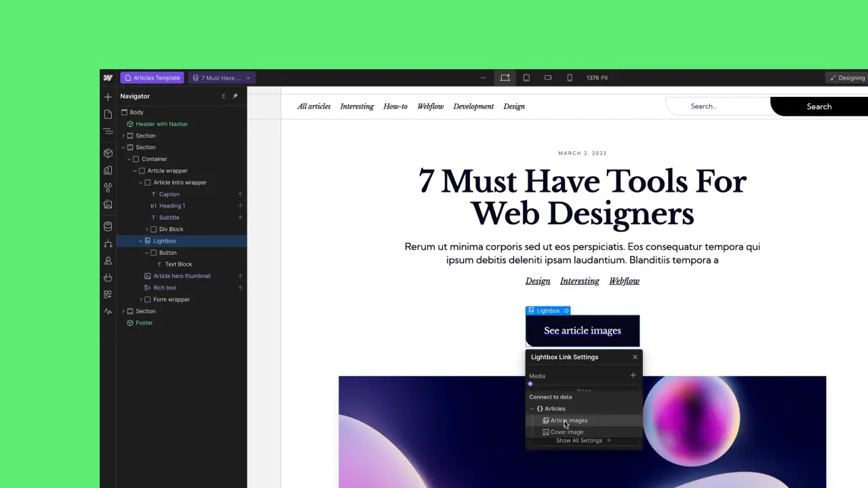The width and height of the screenshot is (868, 488).
Task: Click 'Development' nav link on canvas
Action: coord(473,106)
